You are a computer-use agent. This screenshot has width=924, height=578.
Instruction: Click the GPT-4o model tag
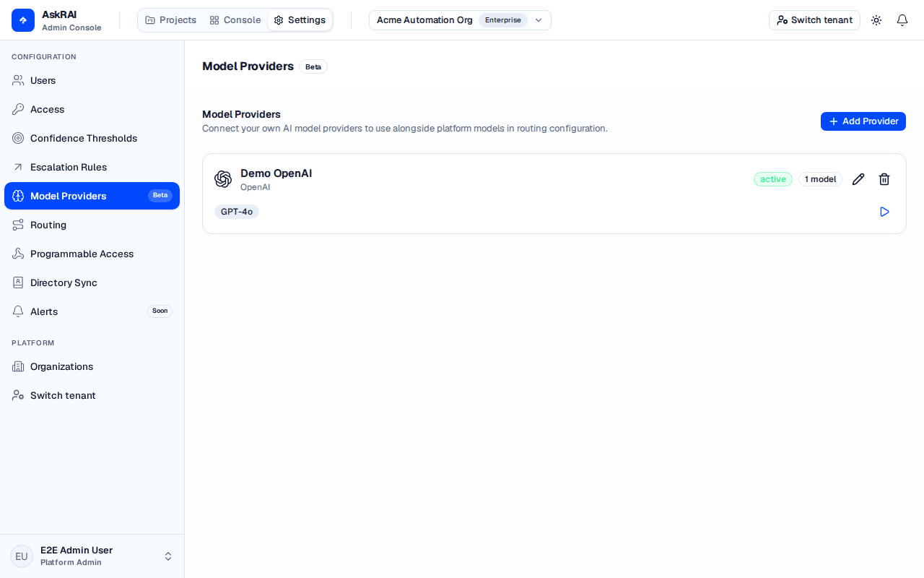point(237,212)
